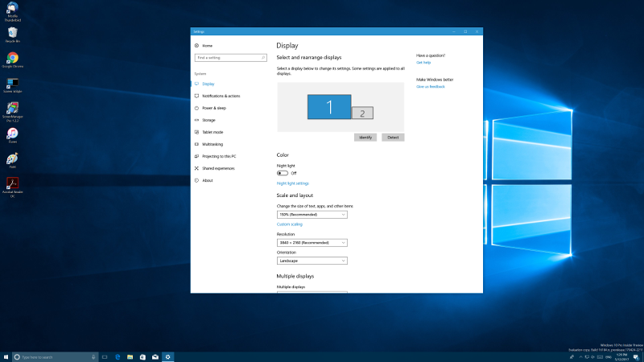The height and width of the screenshot is (362, 644).
Task: Open the scaling 150% (Recommended) dropdown
Action: (x=312, y=215)
